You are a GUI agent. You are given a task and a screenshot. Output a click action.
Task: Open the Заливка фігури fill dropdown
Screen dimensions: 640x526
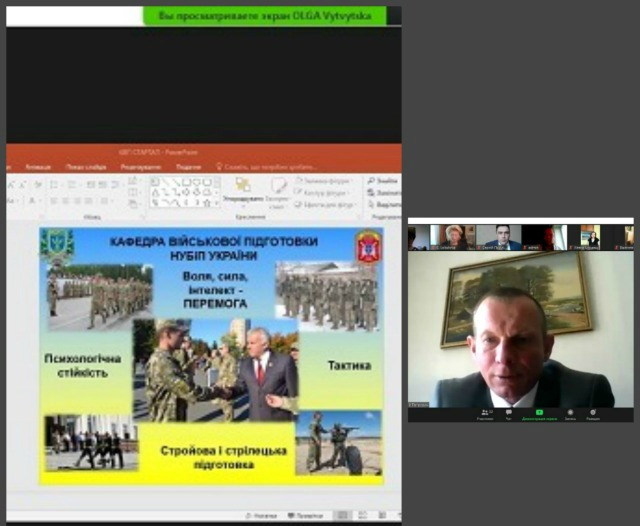tap(324, 181)
